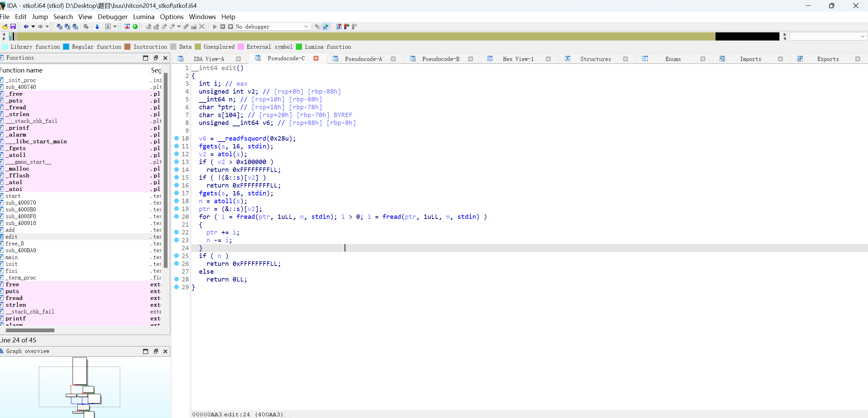Click the search for byte sequence binoculars icon
This screenshot has width=868, height=418.
click(x=75, y=27)
